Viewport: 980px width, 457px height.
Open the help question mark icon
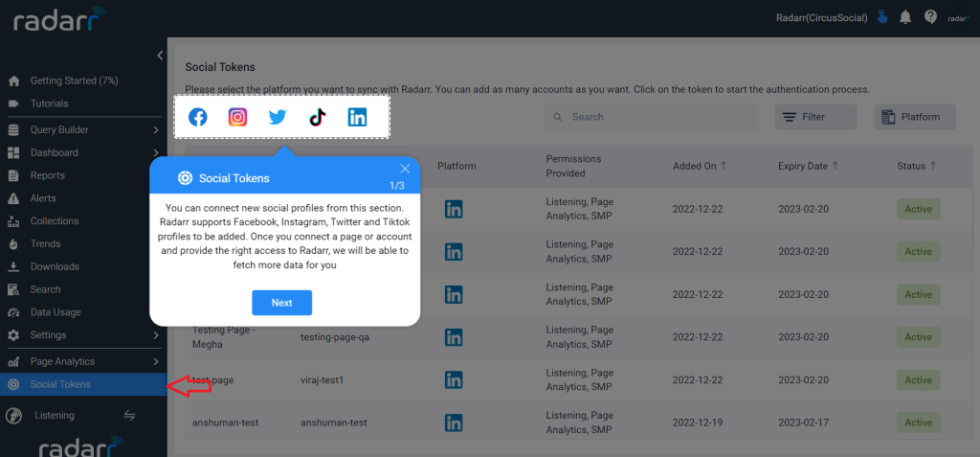(x=930, y=17)
